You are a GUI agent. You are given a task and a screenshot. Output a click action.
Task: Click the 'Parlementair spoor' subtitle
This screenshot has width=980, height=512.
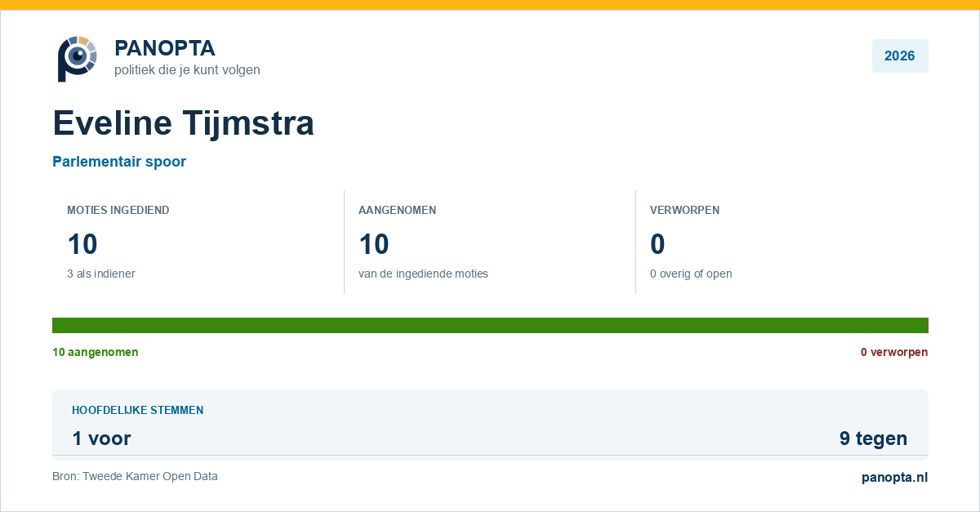(x=119, y=162)
